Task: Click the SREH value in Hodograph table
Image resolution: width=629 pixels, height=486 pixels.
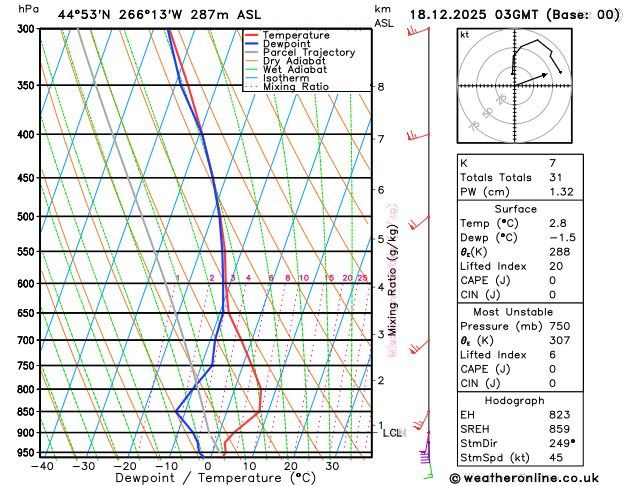Action: click(x=560, y=429)
